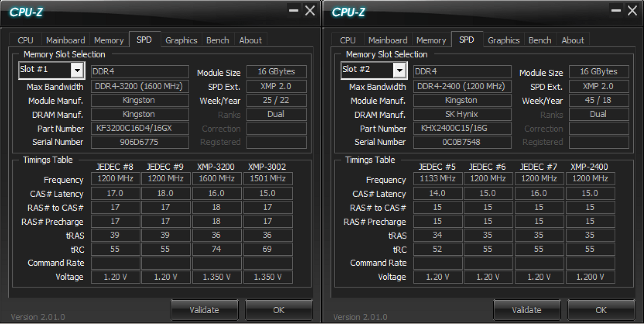Open Graphics tab in left CPU-Z window
The height and width of the screenshot is (324, 644).
coord(181,40)
